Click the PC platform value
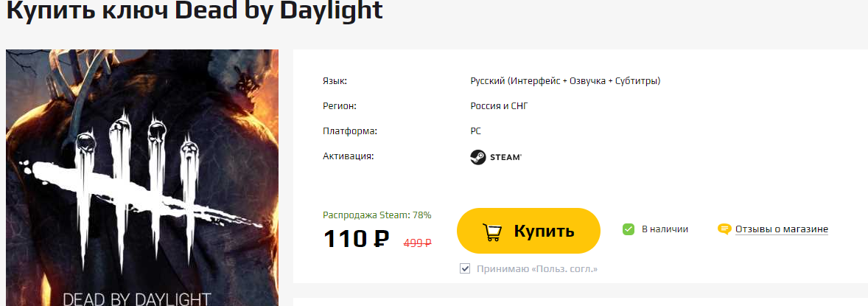The image size is (868, 306). 475,131
